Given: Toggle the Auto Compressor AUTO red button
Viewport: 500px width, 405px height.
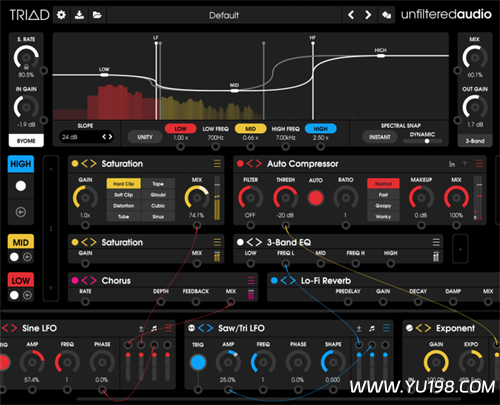Looking at the screenshot, I should [316, 198].
